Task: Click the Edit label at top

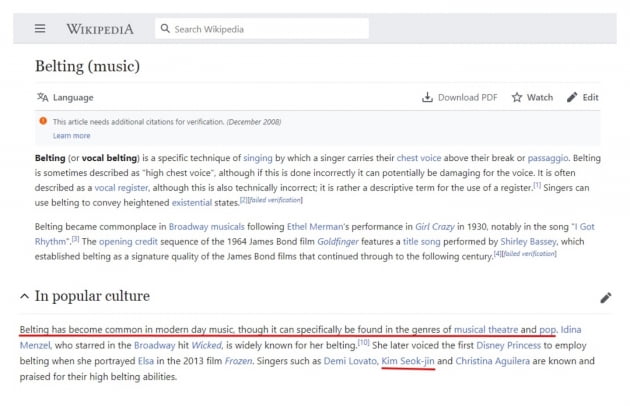Action: click(x=590, y=97)
